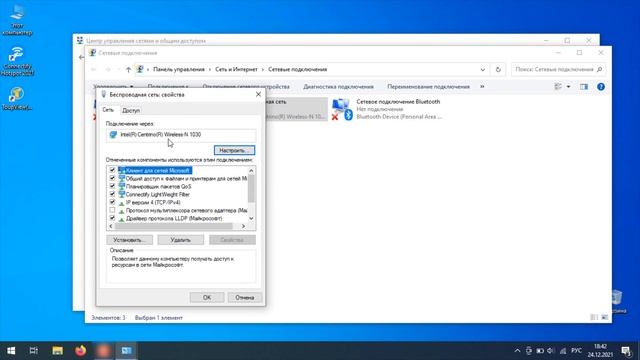Go up one level in Network Connections

click(x=128, y=70)
